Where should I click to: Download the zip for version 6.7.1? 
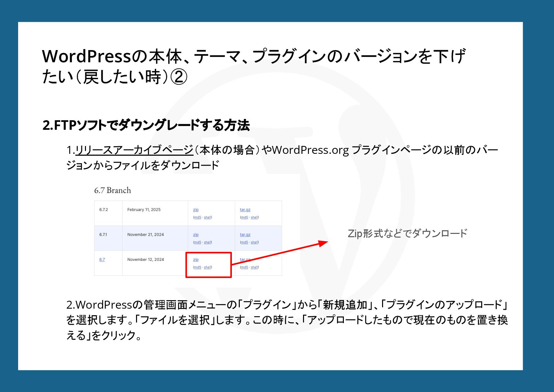[x=196, y=235]
